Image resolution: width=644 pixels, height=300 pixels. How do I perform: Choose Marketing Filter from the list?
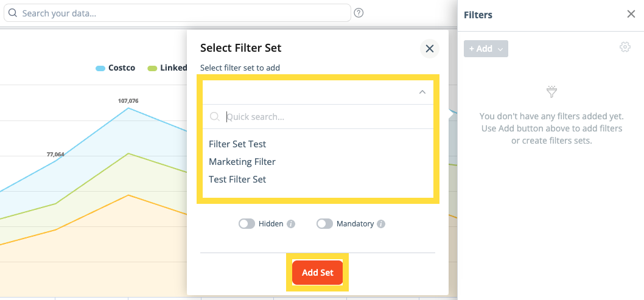coord(242,162)
